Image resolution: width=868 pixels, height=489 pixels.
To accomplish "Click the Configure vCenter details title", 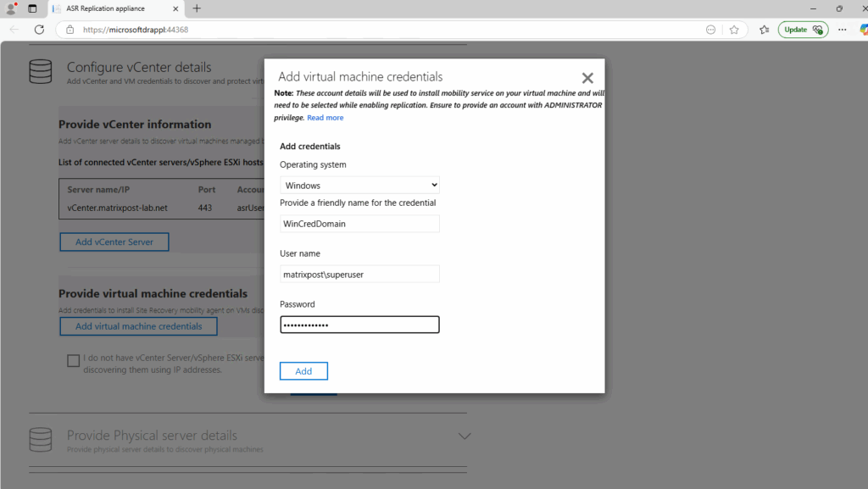I will (139, 68).
